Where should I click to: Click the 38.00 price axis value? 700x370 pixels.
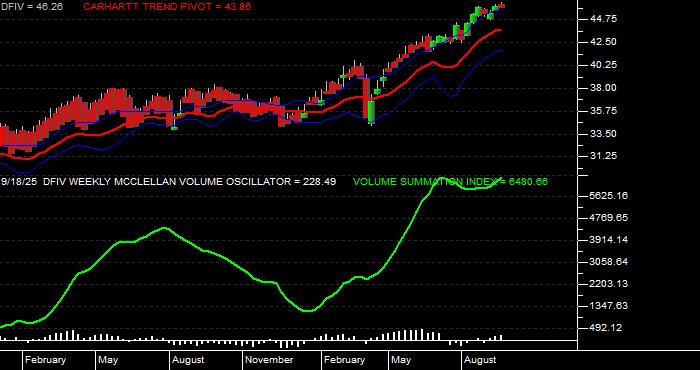coord(603,88)
